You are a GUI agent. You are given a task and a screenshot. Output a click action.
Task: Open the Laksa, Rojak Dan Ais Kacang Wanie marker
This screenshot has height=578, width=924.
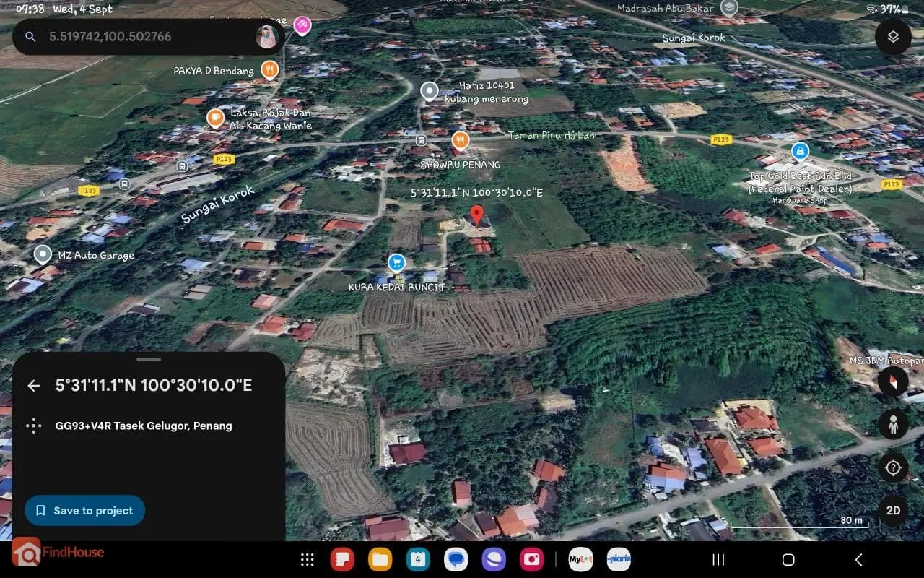tap(215, 118)
